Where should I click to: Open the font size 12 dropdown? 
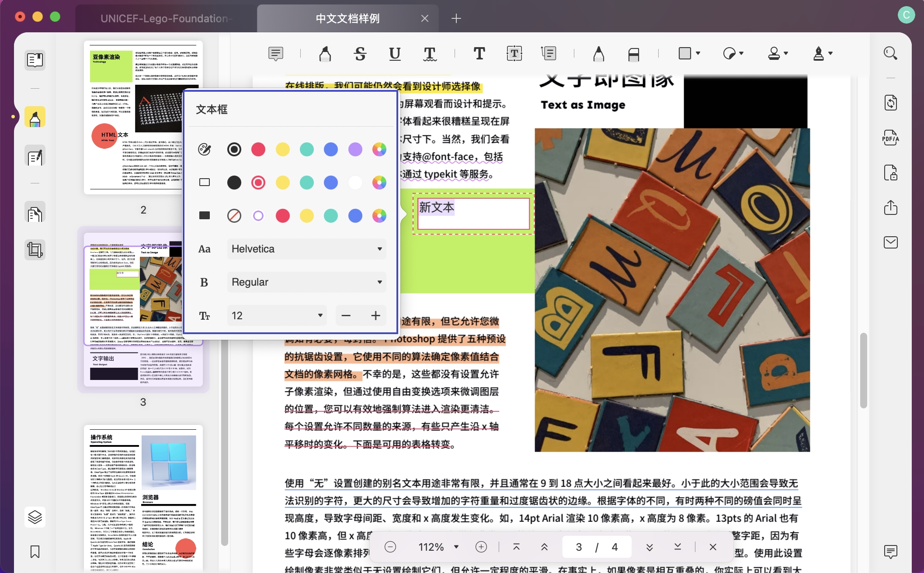pos(277,315)
